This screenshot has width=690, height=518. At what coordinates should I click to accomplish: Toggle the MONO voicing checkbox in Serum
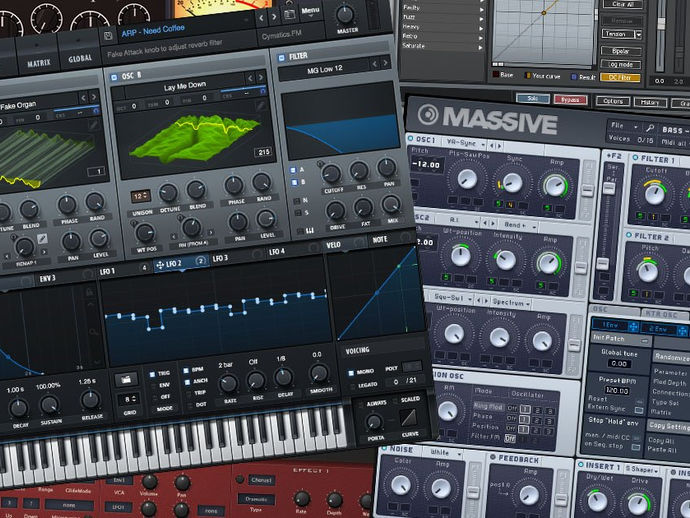point(351,372)
